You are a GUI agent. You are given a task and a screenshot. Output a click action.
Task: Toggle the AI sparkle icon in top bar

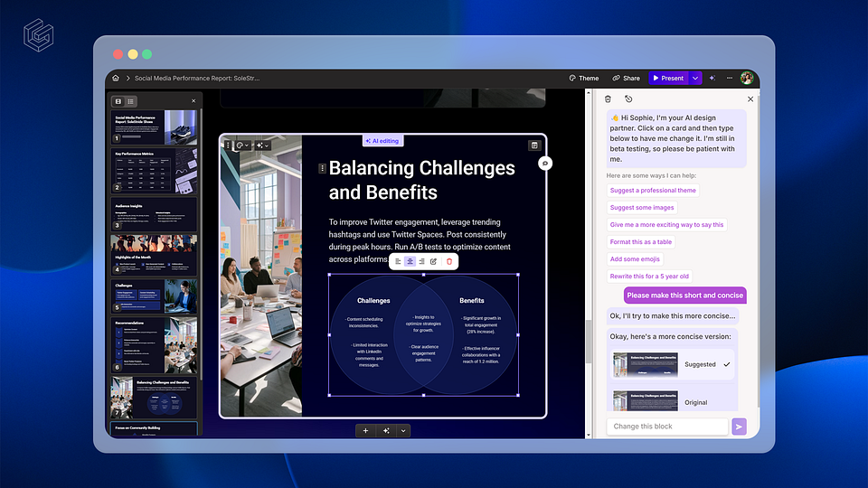[x=712, y=78]
